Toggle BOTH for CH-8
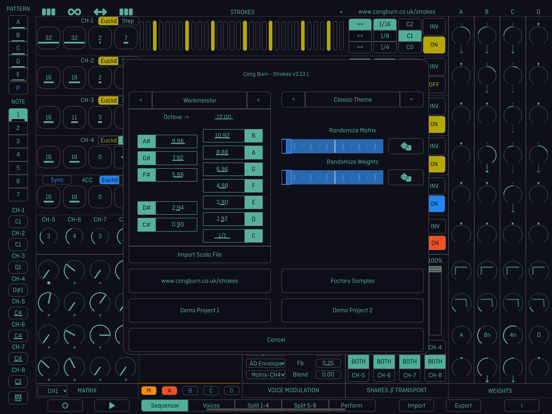Screen dimensions: 552x414 tap(435, 362)
